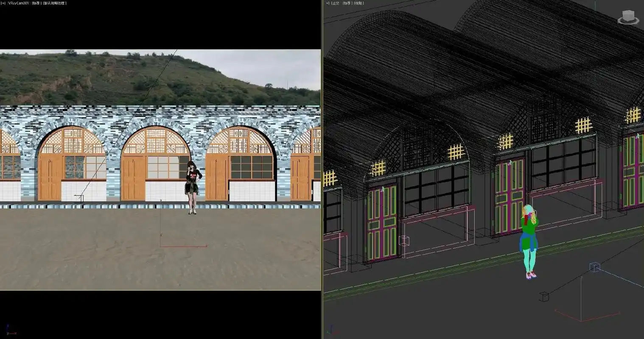Screen dimensions: 644x339
Task: Open the [+] general menu of the camera viewport
Action: (3, 3)
